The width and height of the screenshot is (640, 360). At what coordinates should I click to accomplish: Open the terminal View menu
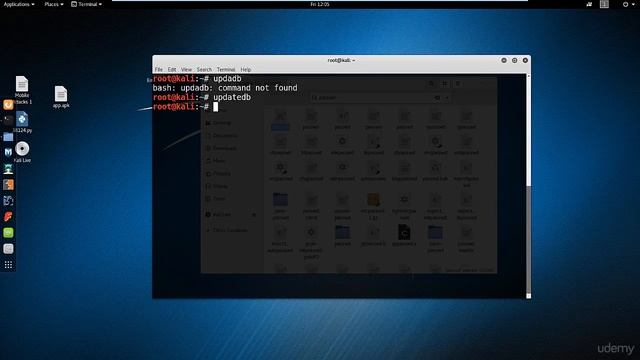(x=186, y=69)
